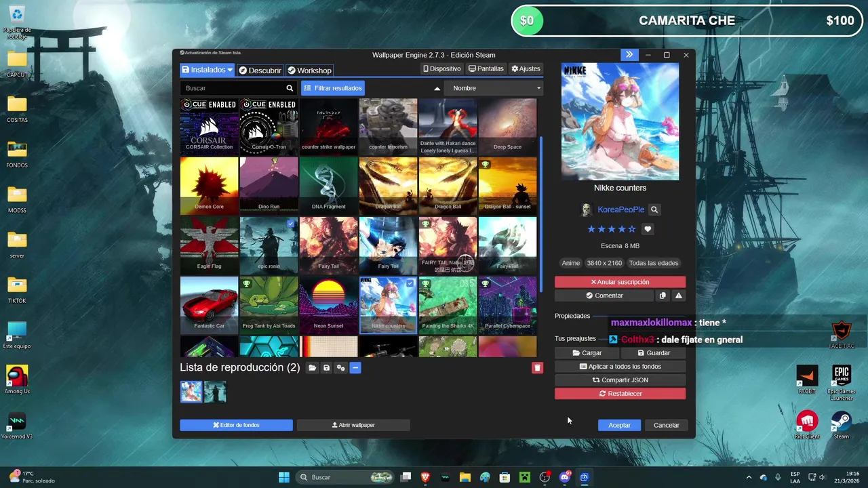Save the playlist with the floppy icon
This screenshot has width=868, height=488.
point(326,367)
